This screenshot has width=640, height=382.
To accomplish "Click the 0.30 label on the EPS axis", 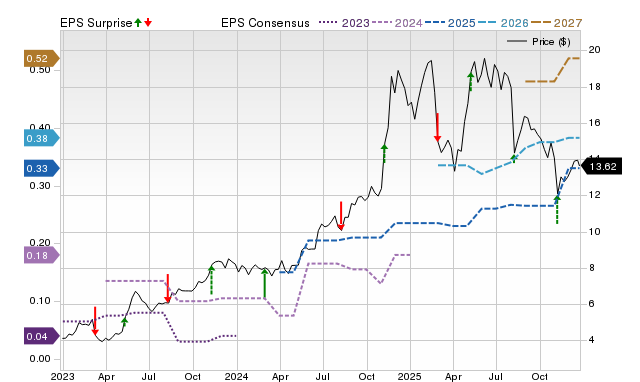I will click(x=40, y=186).
